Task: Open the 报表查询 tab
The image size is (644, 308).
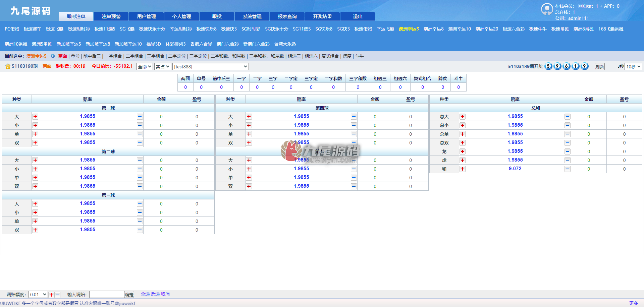Action: click(287, 16)
